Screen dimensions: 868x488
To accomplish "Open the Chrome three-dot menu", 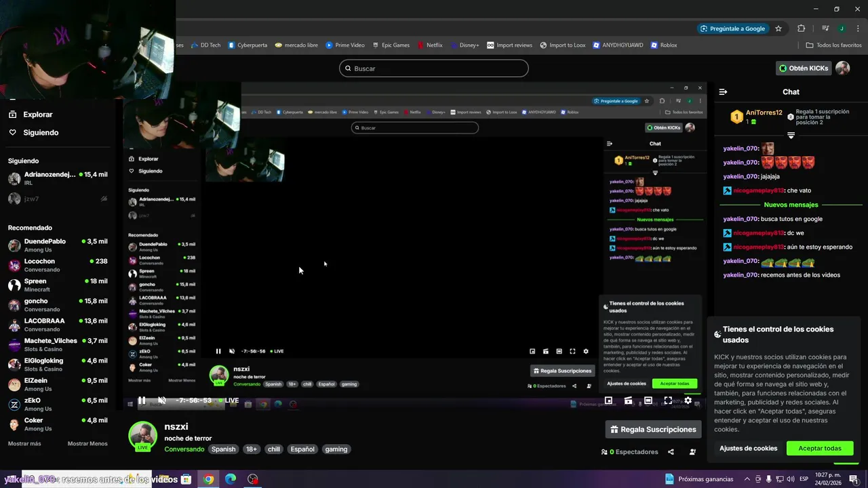I will tap(857, 28).
